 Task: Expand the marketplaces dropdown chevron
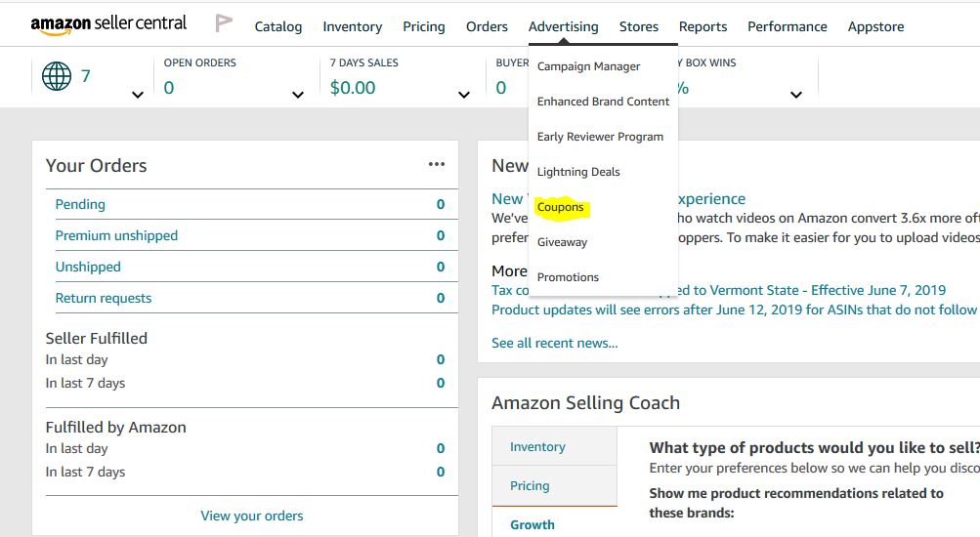click(138, 95)
